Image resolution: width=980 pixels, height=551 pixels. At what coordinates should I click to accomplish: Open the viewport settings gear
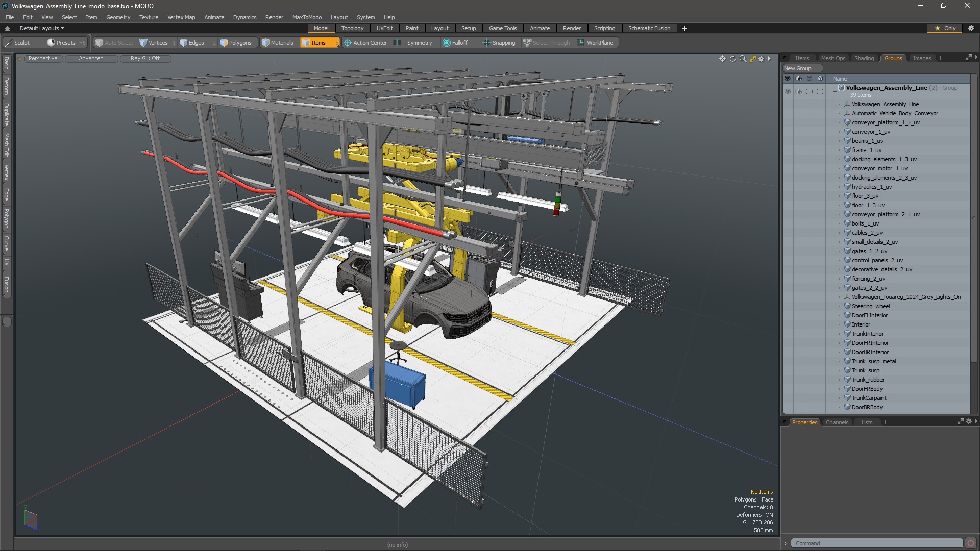[761, 59]
